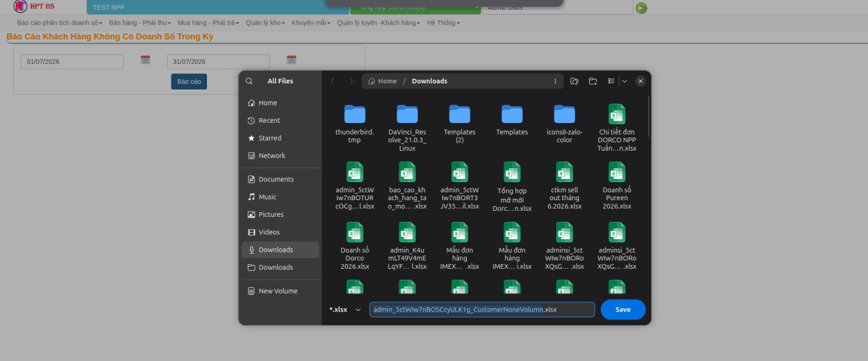Image resolution: width=868 pixels, height=361 pixels.
Task: Open New Volume in the sidebar
Action: tap(280, 291)
